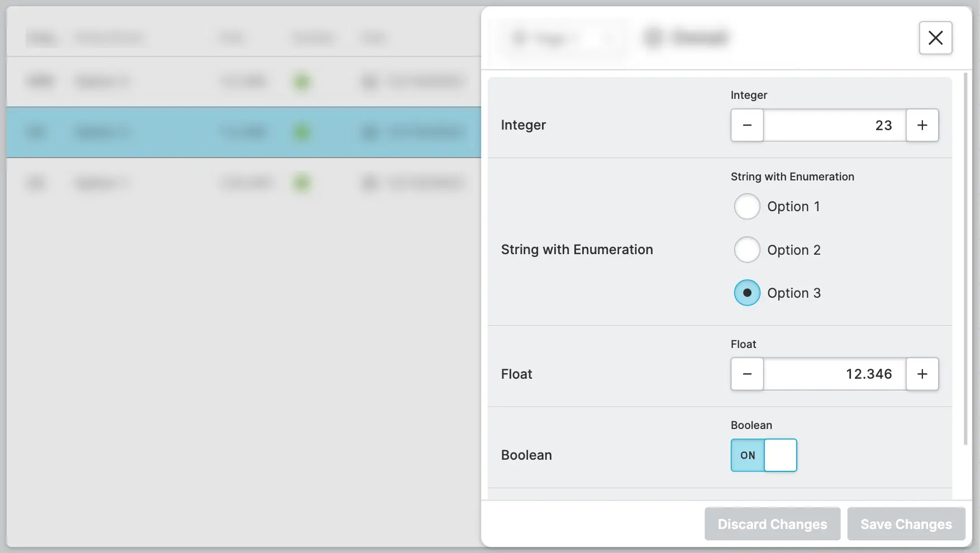The image size is (980, 553).
Task: Turn off the Boolean ON switch
Action: tap(764, 455)
